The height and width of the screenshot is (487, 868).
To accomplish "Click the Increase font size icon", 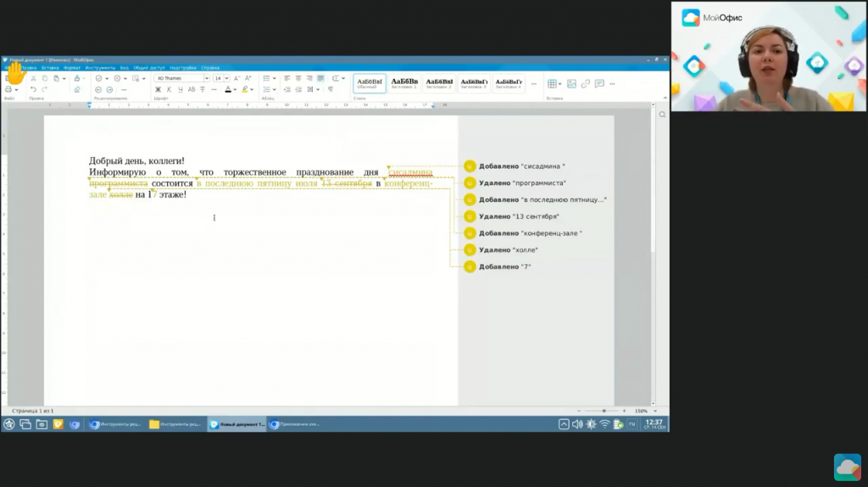I will tap(248, 79).
